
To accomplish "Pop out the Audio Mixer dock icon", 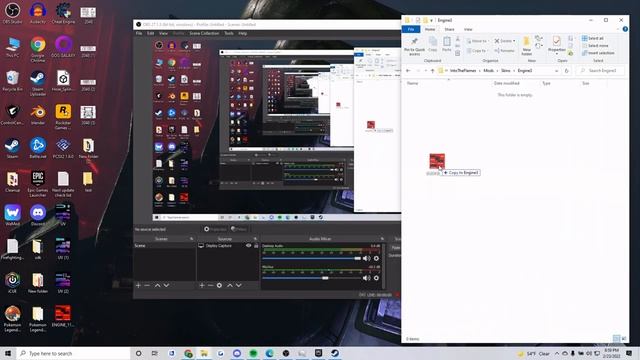I will [x=382, y=239].
